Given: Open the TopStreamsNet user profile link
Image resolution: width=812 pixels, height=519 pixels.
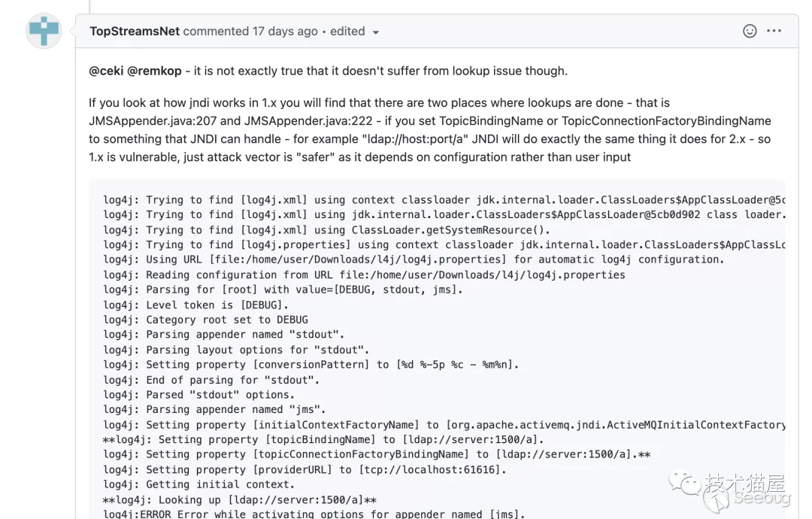Looking at the screenshot, I should pos(135,32).
